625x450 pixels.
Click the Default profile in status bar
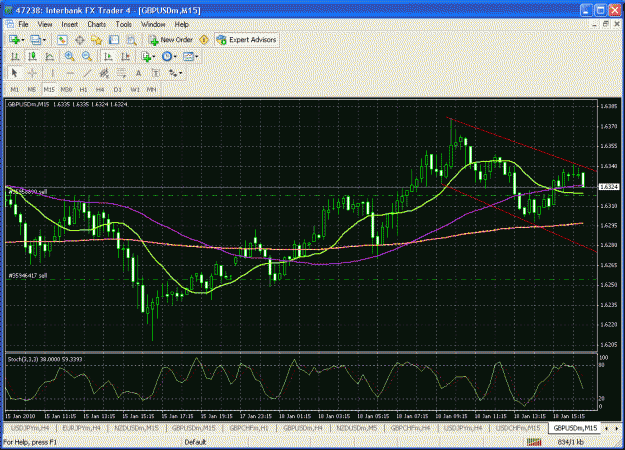195,442
